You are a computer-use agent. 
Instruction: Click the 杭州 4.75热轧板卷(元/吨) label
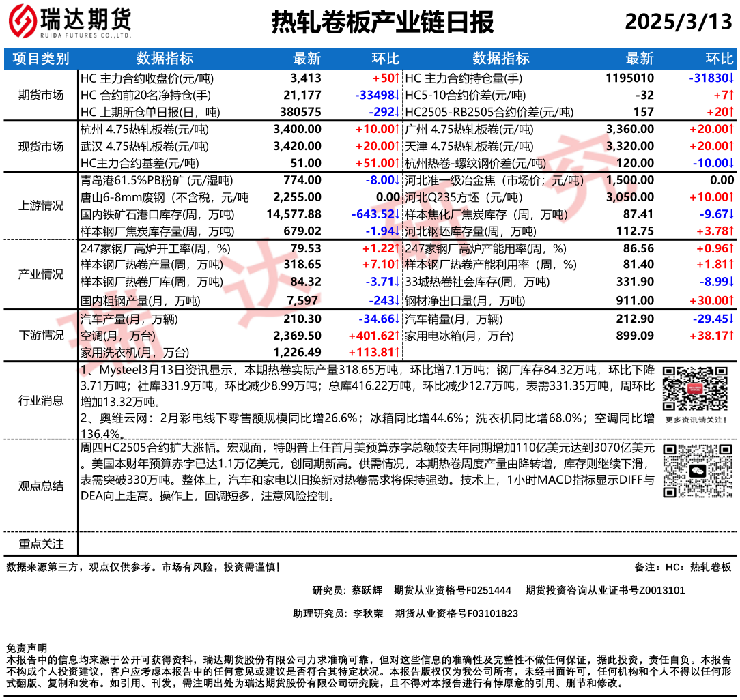tap(145, 129)
